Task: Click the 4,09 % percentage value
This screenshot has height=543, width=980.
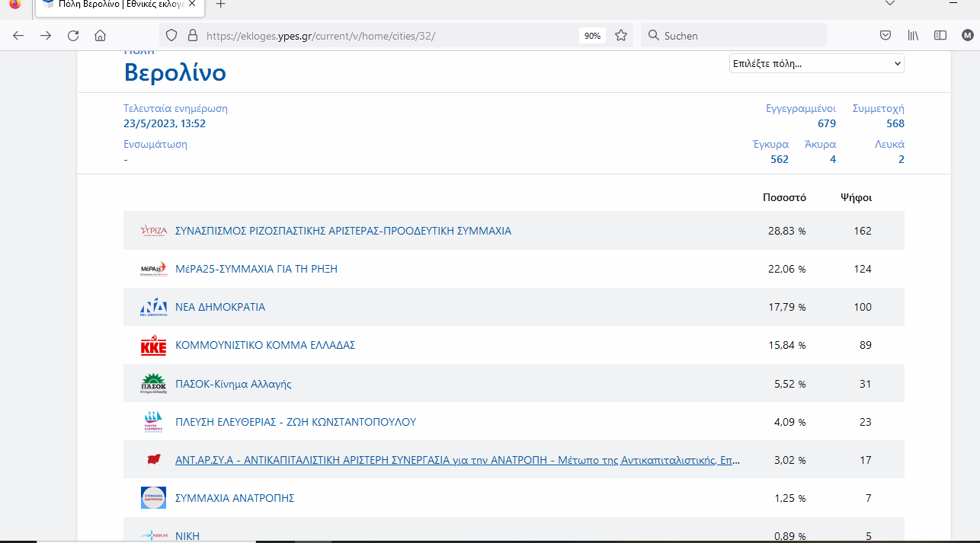Action: tap(789, 422)
